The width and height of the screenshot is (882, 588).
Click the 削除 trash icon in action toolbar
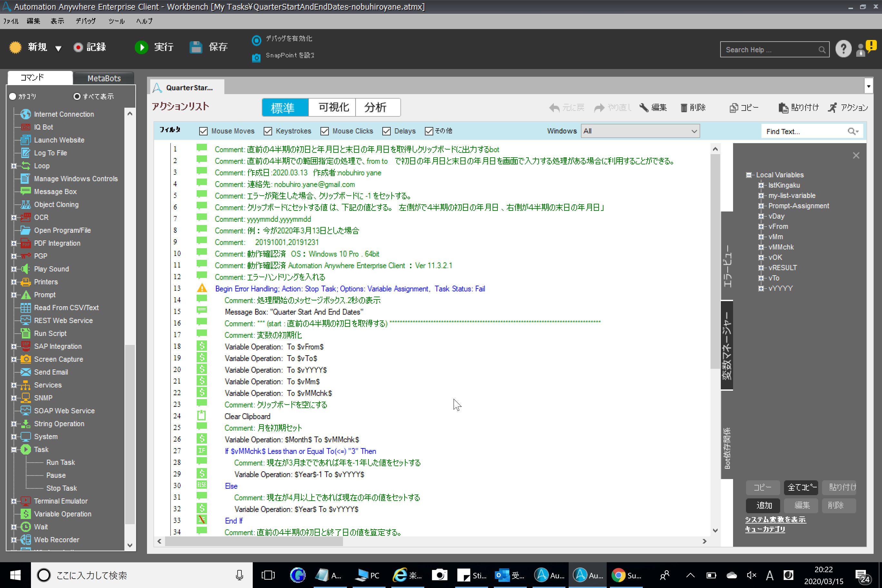tap(684, 108)
